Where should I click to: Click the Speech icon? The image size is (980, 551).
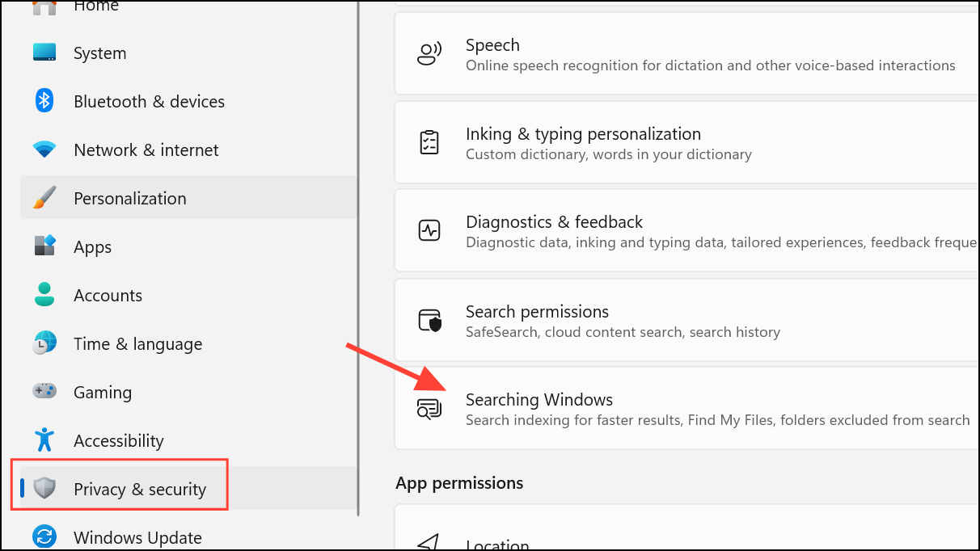point(429,53)
